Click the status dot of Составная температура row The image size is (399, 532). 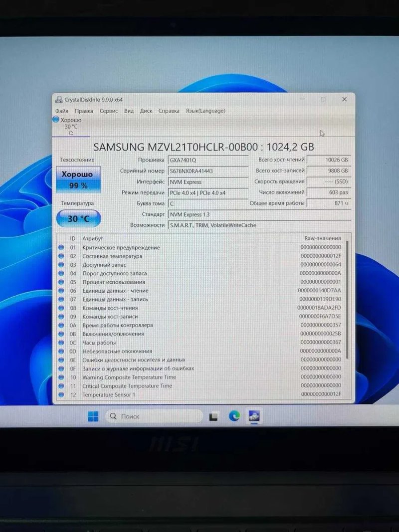pos(61,256)
